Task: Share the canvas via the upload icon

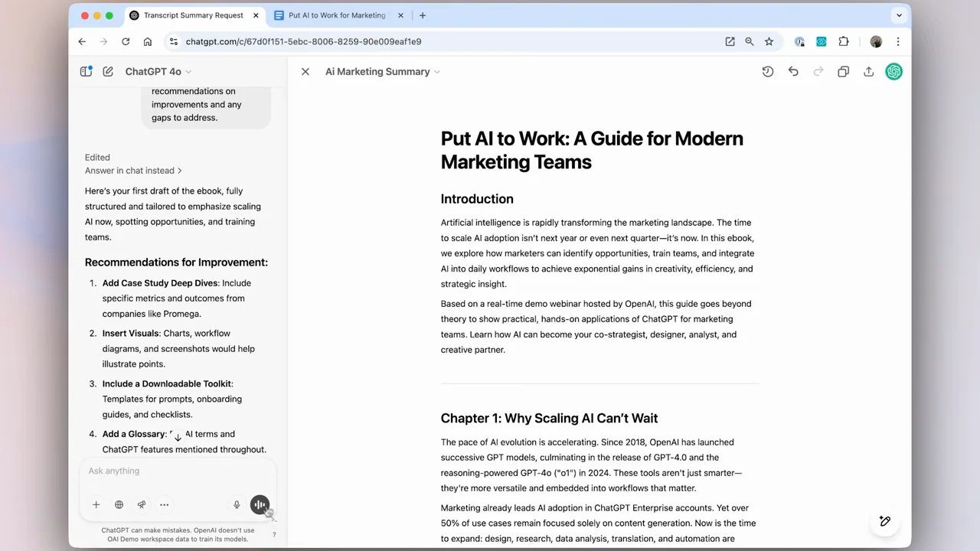Action: pos(868,71)
